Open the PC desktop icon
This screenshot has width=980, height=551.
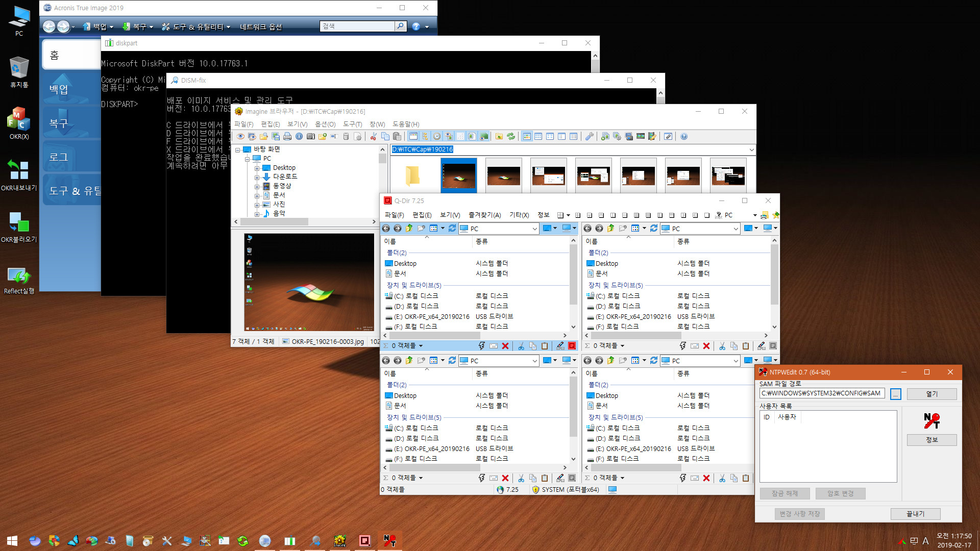coord(19,20)
